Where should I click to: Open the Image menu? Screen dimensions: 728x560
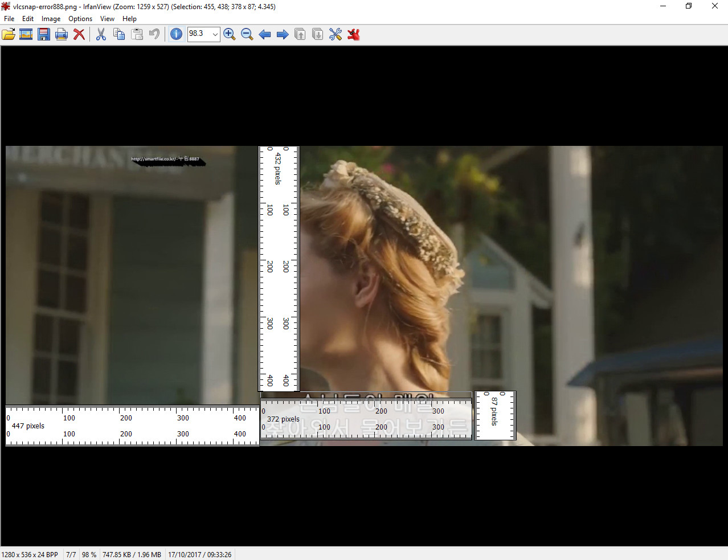pyautogui.click(x=51, y=19)
